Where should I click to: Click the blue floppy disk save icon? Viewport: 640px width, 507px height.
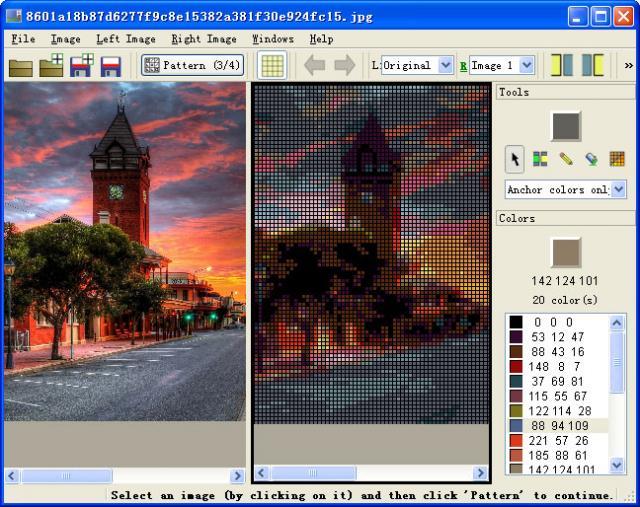pyautogui.click(x=111, y=66)
